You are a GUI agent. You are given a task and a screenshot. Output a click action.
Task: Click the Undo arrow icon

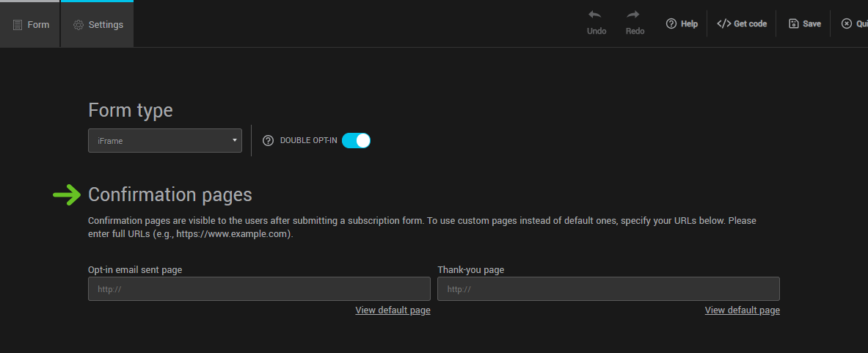(596, 15)
